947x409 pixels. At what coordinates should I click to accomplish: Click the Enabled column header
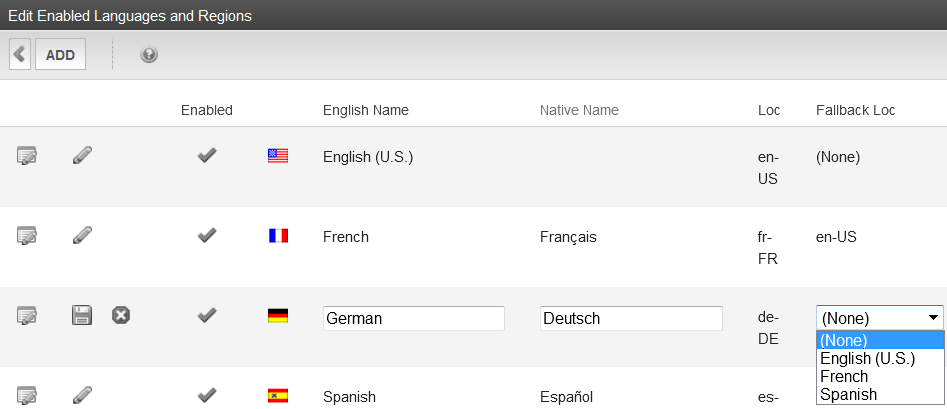pyautogui.click(x=207, y=111)
